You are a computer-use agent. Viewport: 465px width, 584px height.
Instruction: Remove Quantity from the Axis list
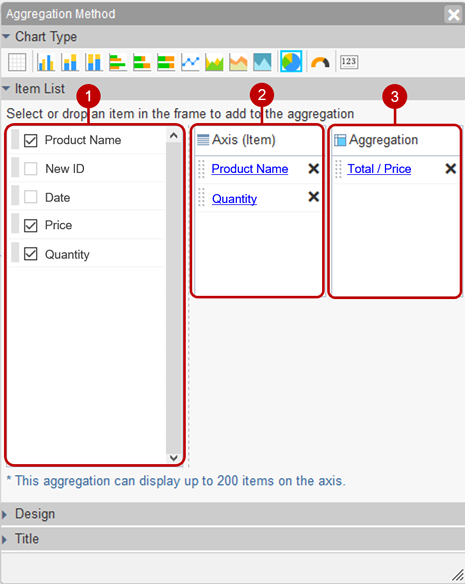pyautogui.click(x=314, y=197)
